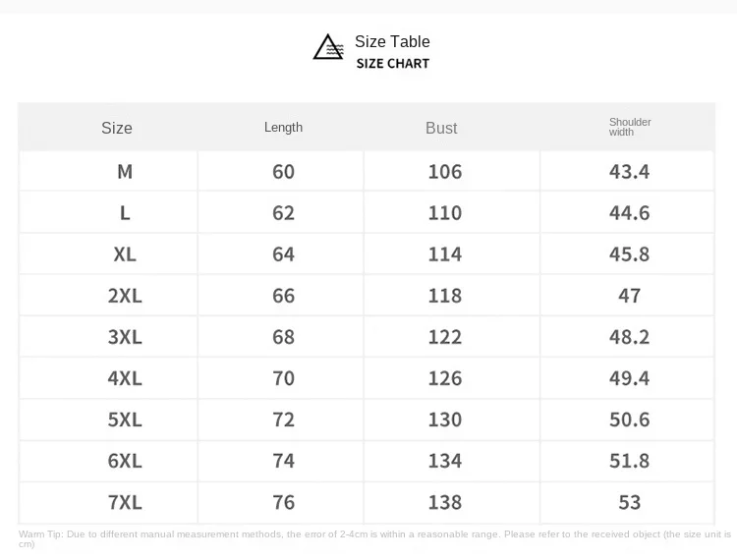Image resolution: width=737 pixels, height=560 pixels.
Task: Select the 7XL size row label
Action: [x=125, y=502]
